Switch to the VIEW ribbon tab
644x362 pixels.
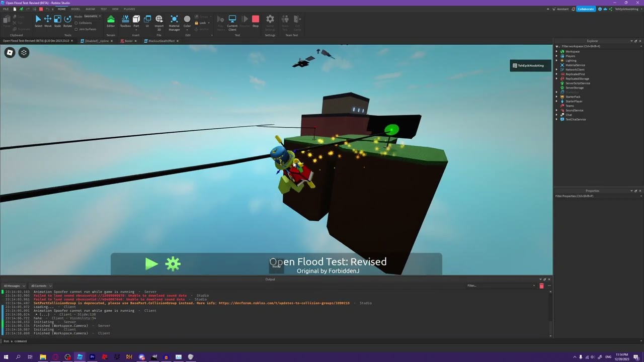pos(115,9)
